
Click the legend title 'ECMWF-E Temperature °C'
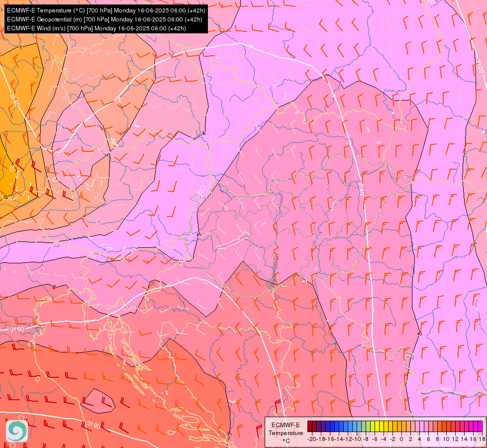pyautogui.click(x=286, y=433)
